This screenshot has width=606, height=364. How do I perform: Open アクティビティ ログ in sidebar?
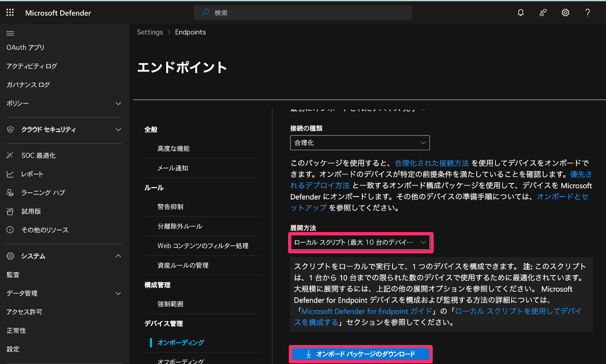coord(32,66)
